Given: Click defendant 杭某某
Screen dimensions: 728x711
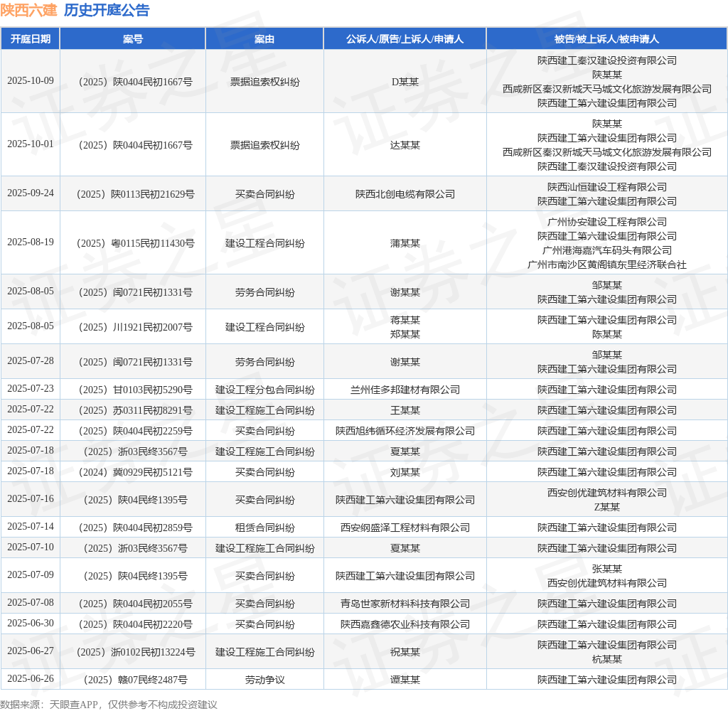Looking at the screenshot, I should pos(607,659).
